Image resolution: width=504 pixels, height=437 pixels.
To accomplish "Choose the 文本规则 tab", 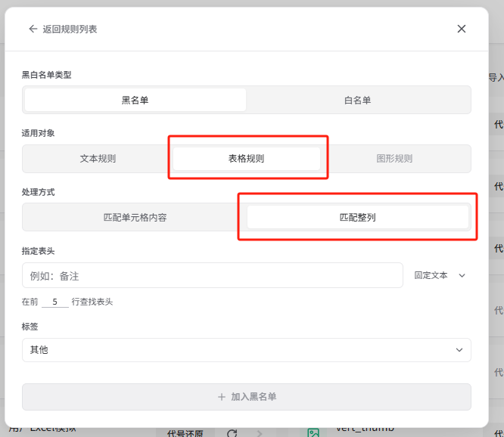I will click(98, 159).
